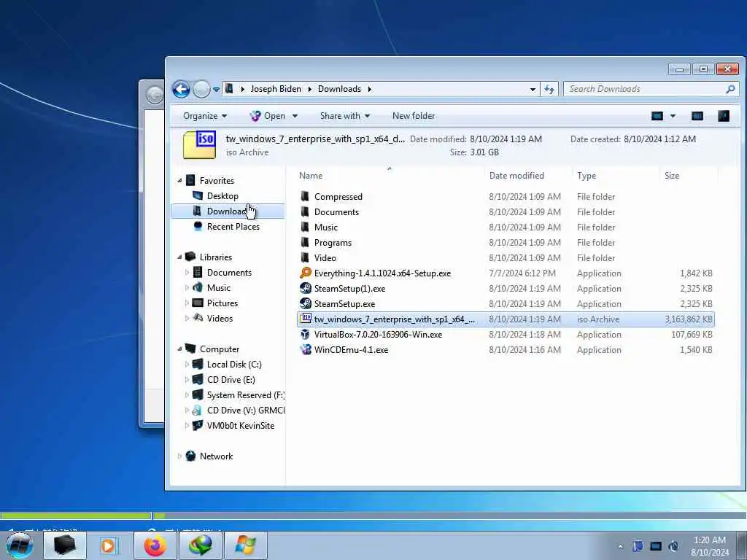Screen dimensions: 747x560
Task: Select the tw_windows_7_enterprise iso file icon
Action: [x=306, y=319]
